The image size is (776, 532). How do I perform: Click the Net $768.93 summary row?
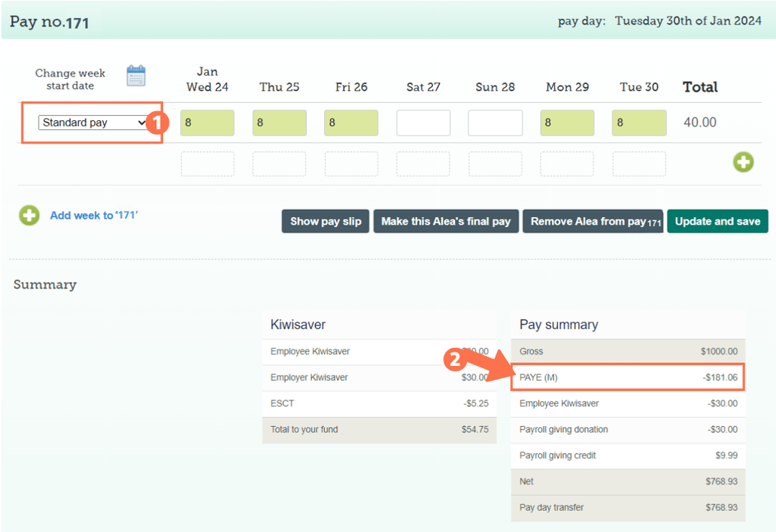(x=628, y=482)
